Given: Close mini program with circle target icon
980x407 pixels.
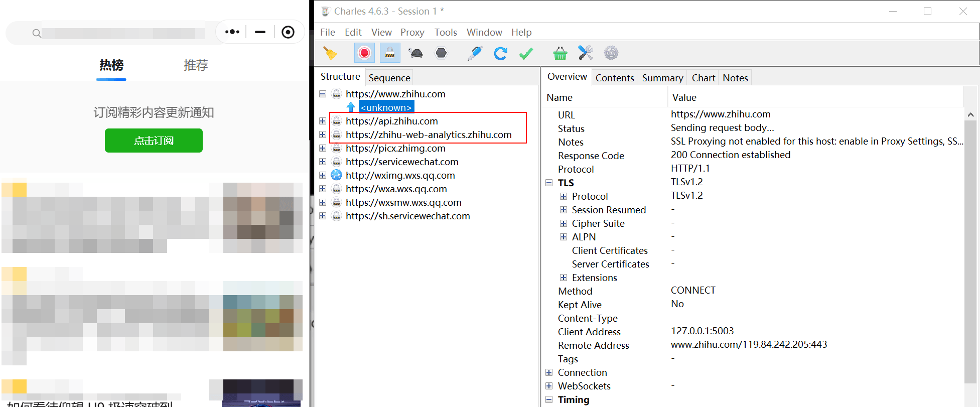Looking at the screenshot, I should click(288, 32).
